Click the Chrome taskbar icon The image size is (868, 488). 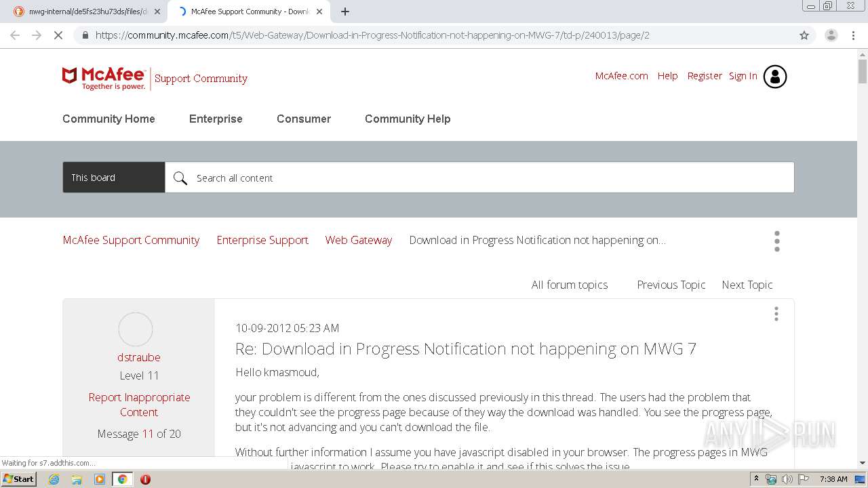122,479
